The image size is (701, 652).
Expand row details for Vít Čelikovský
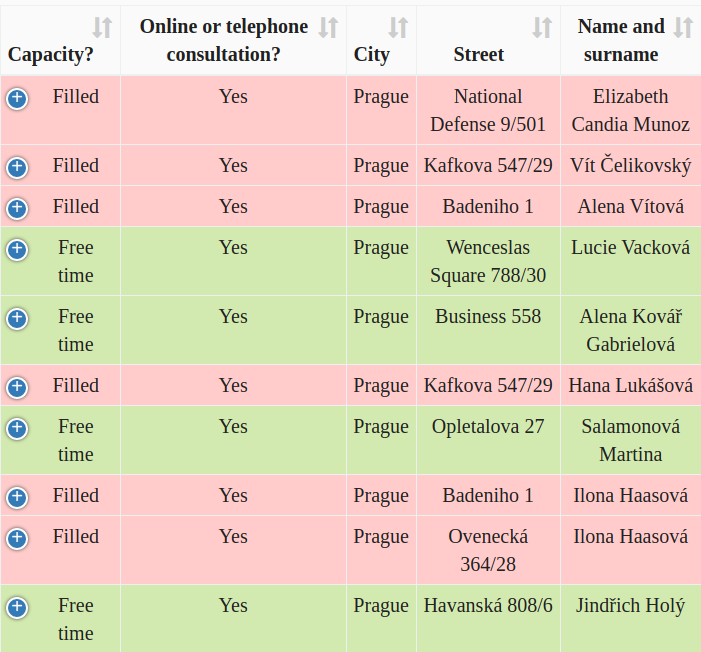(x=17, y=167)
